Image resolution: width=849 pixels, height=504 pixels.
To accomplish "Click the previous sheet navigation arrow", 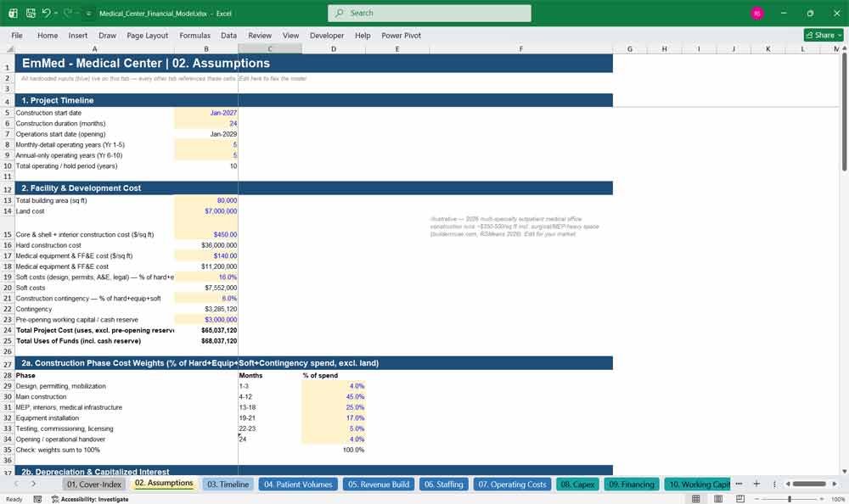I will click(x=16, y=484).
